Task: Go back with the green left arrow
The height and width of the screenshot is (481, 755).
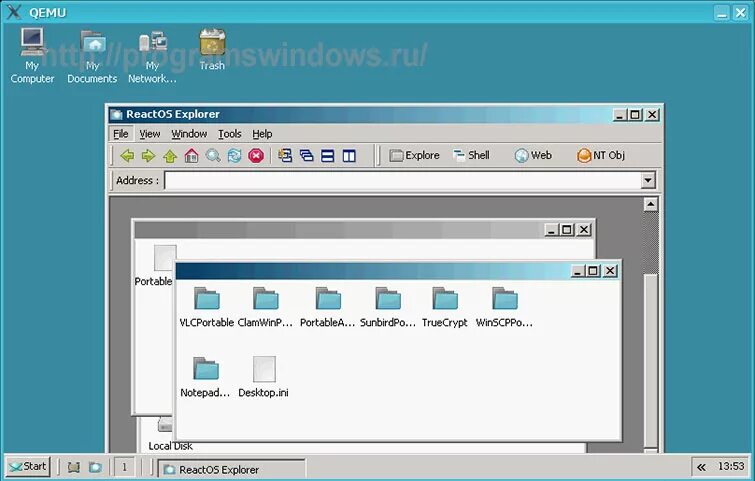Action: (x=127, y=156)
